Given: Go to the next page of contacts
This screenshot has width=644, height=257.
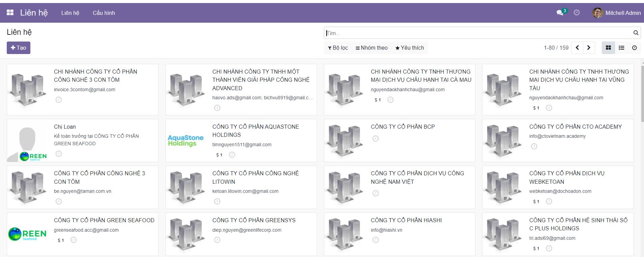Looking at the screenshot, I should (x=589, y=48).
